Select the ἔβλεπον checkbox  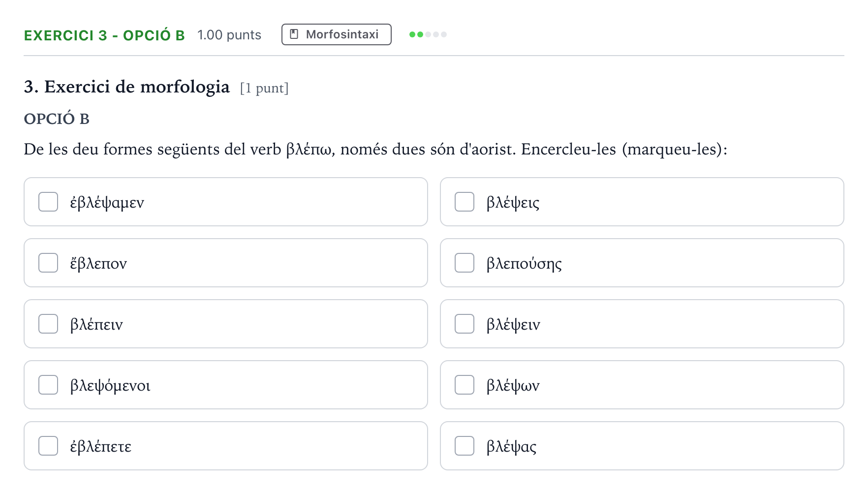(x=48, y=263)
